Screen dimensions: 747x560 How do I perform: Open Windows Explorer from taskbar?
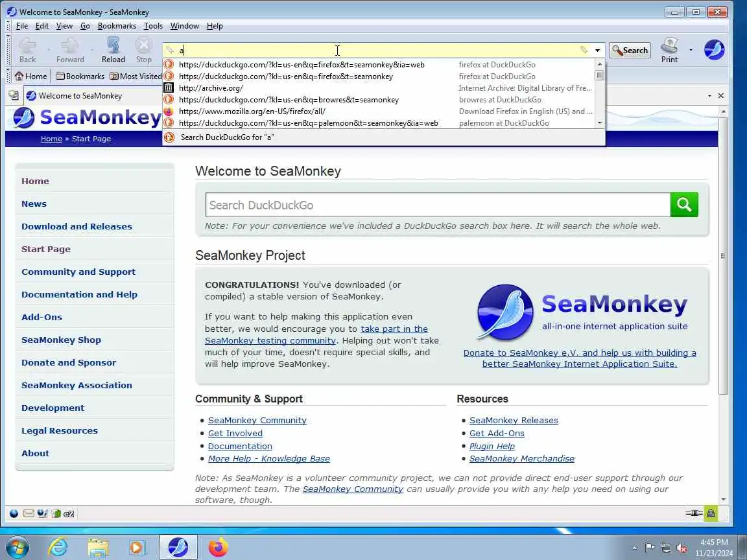pyautogui.click(x=98, y=548)
